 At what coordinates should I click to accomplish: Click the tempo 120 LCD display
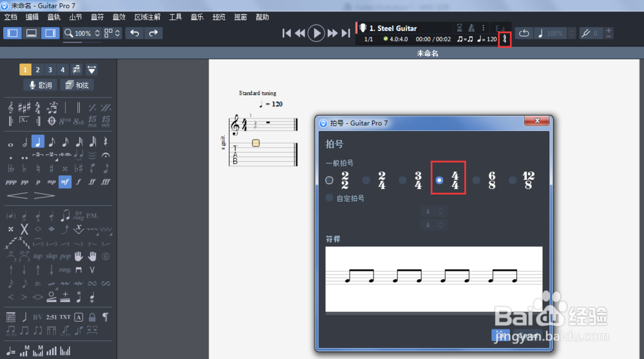(x=487, y=39)
